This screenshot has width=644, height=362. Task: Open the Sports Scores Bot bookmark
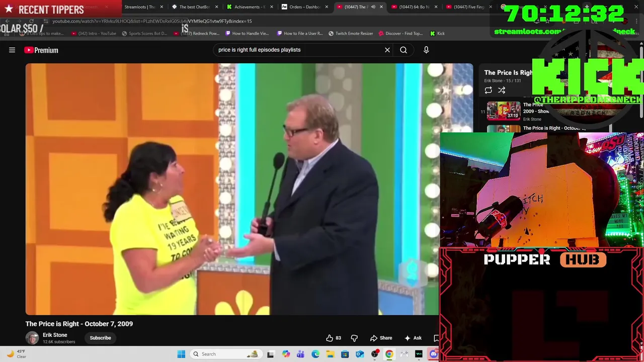(144, 34)
